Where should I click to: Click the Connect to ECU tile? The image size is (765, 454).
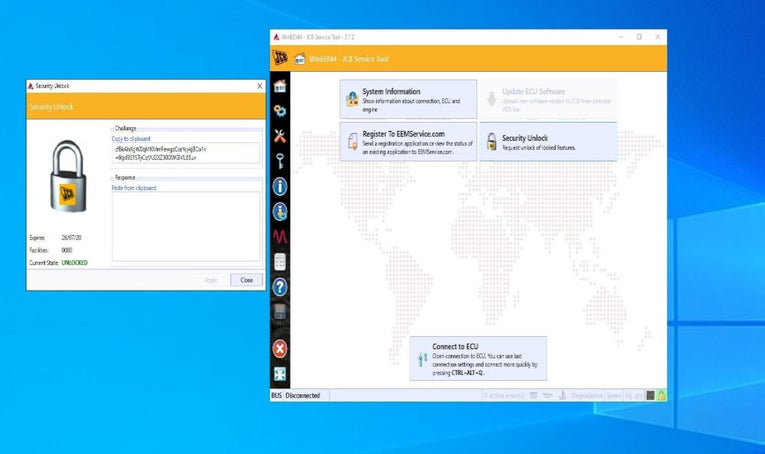coord(478,358)
